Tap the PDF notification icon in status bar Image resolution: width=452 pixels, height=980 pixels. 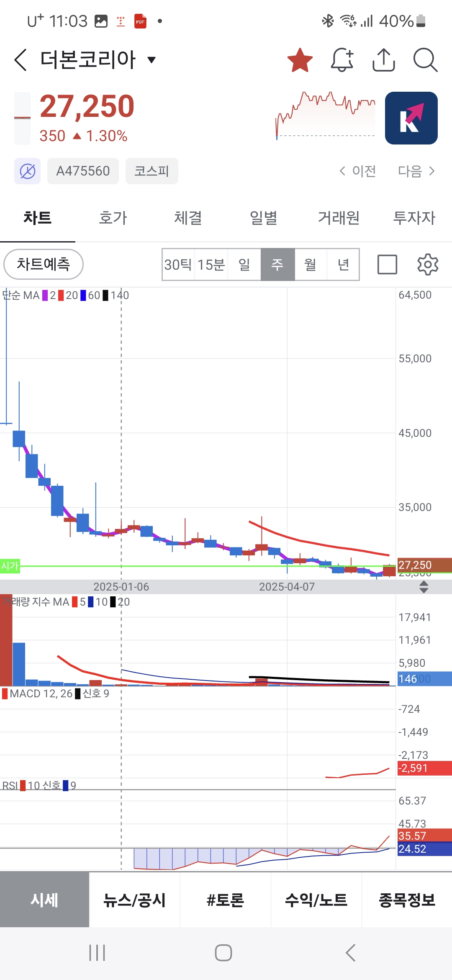pos(140,21)
